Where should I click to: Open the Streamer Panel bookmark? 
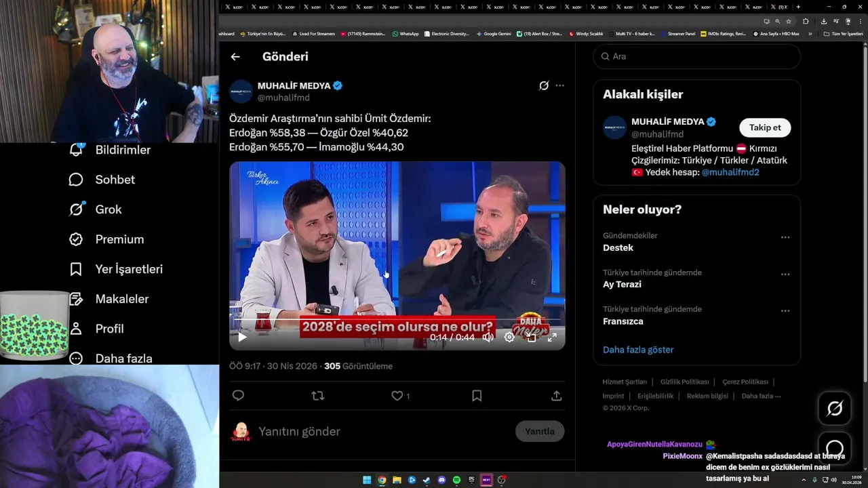[x=677, y=33]
